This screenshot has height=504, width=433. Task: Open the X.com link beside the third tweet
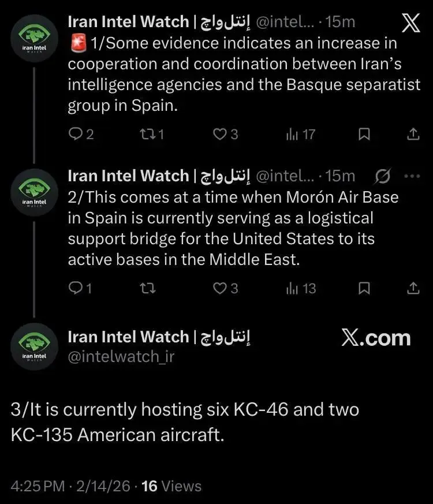tap(376, 338)
